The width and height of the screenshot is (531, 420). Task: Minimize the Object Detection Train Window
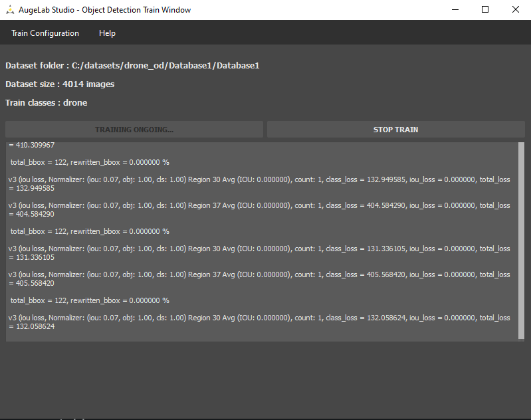(x=455, y=10)
